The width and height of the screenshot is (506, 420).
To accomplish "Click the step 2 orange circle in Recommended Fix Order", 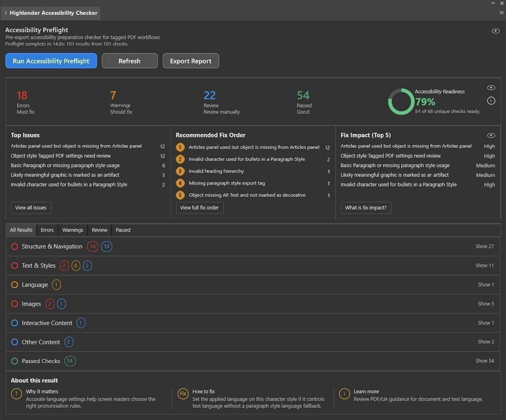I will pos(180,159).
